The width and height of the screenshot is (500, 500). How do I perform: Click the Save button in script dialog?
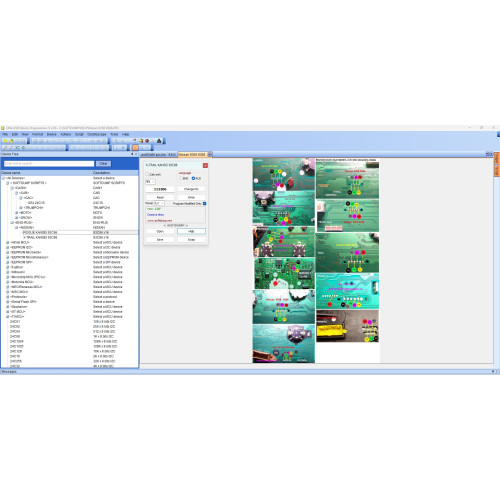pyautogui.click(x=160, y=240)
